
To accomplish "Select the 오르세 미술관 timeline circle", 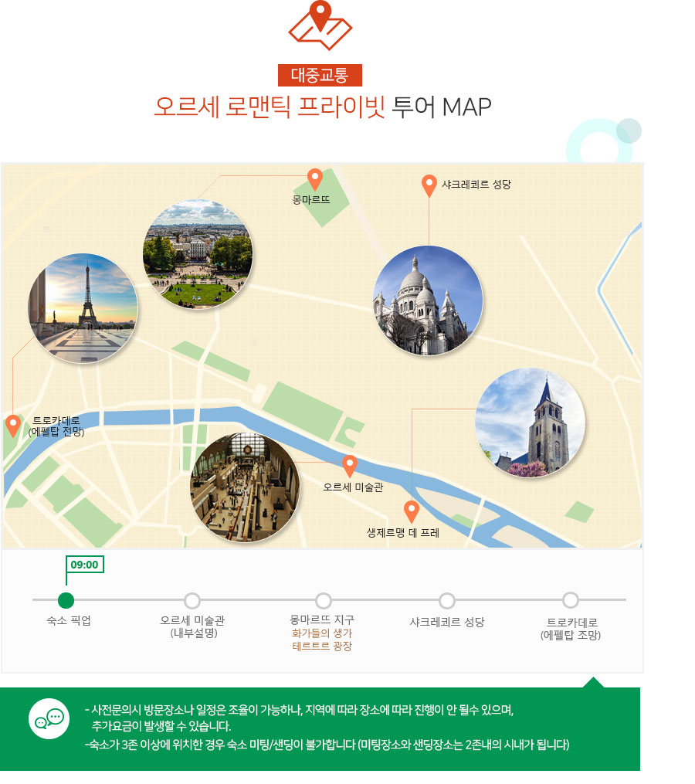I will tap(192, 600).
